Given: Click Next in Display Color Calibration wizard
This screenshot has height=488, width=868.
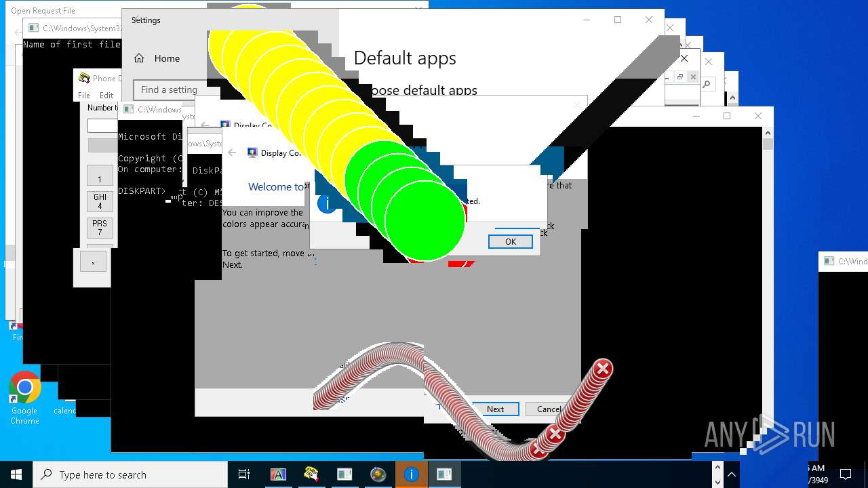Looking at the screenshot, I should [x=495, y=409].
